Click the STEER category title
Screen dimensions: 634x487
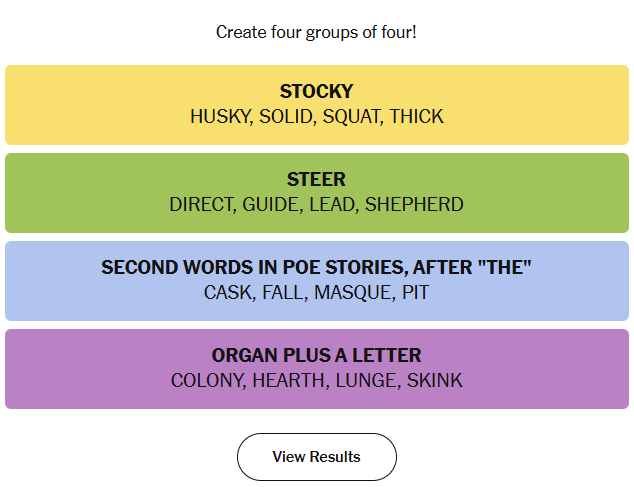pyautogui.click(x=316, y=180)
